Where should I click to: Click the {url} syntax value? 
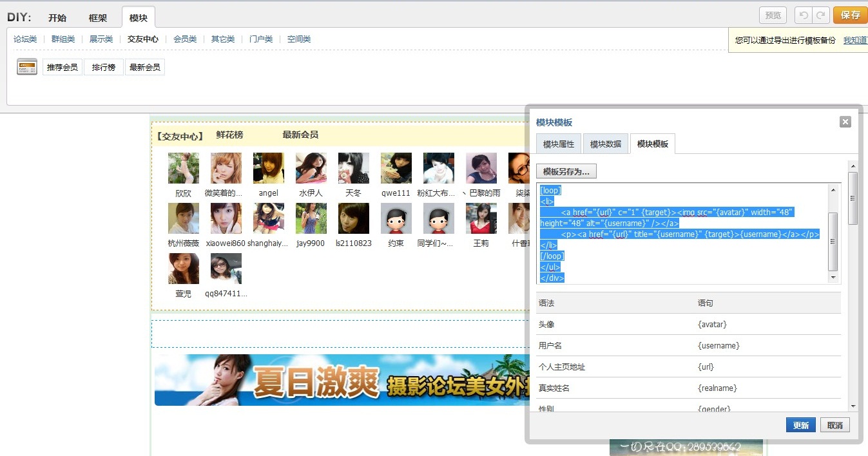706,367
